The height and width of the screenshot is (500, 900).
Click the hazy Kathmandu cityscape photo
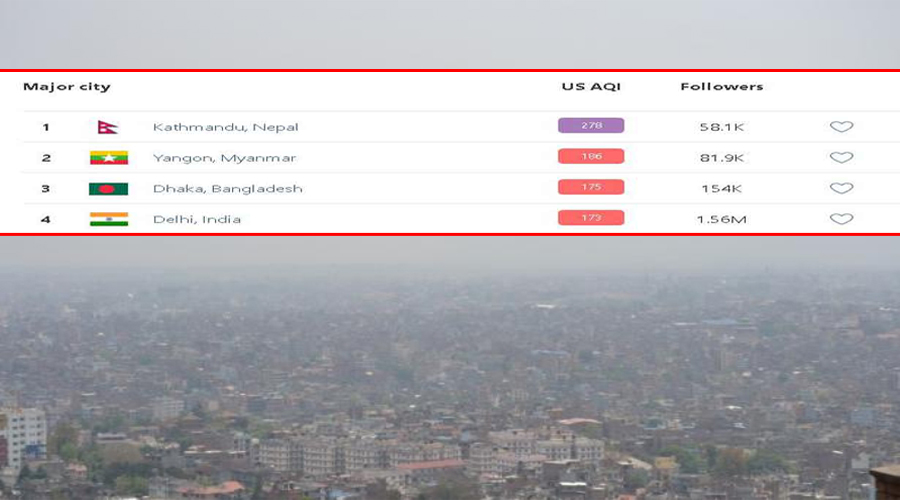click(x=450, y=380)
